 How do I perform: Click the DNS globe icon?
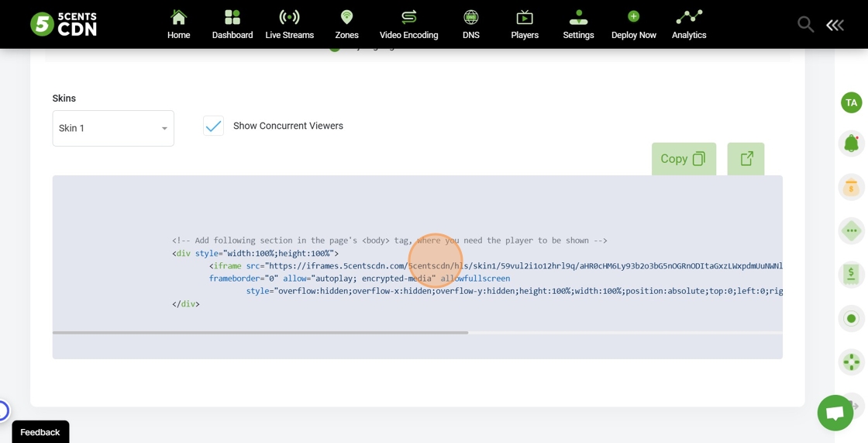click(x=471, y=17)
